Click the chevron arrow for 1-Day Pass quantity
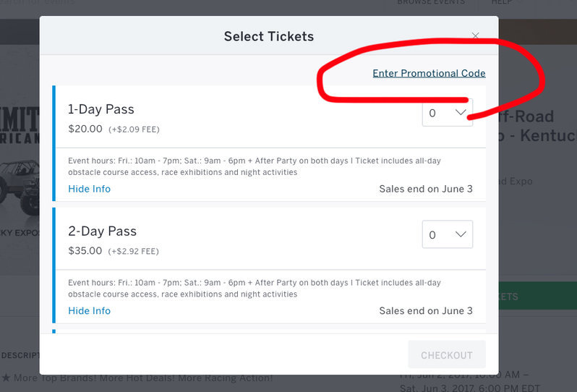577x392 pixels. 461,112
